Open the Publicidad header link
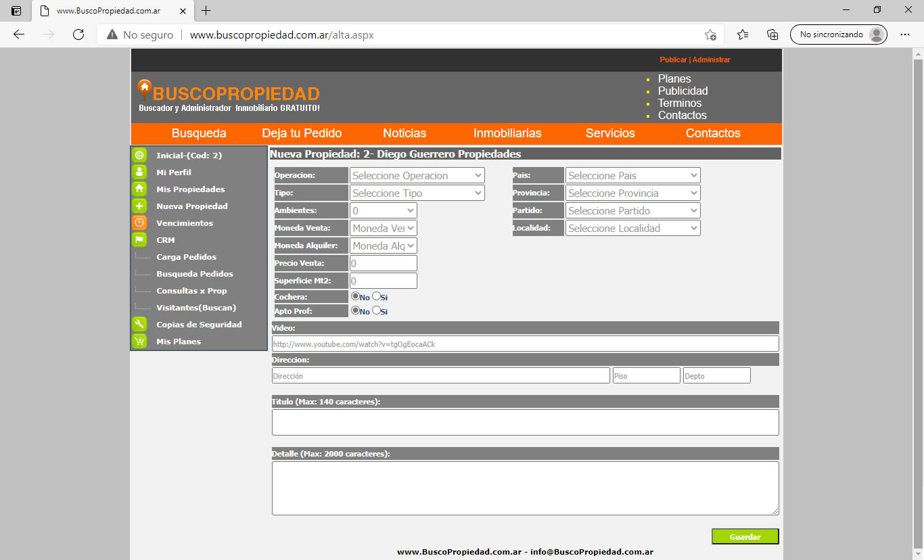Screen dimensions: 924x560 point(683,91)
